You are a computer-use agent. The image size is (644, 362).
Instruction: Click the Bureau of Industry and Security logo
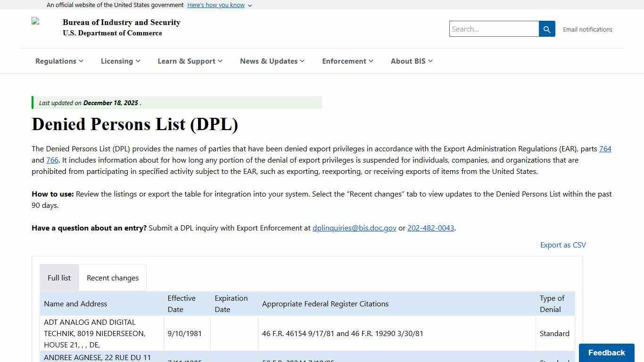(x=35, y=21)
